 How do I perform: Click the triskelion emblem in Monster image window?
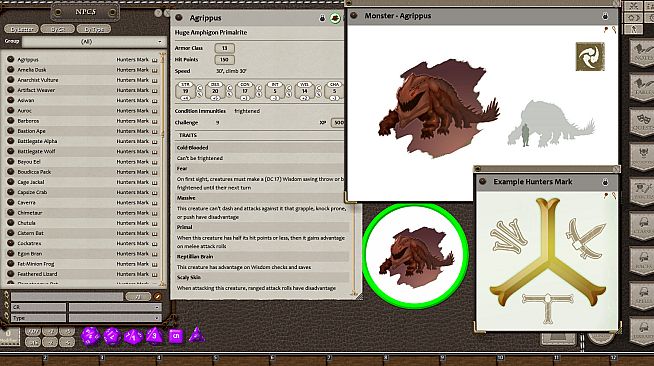pyautogui.click(x=590, y=56)
